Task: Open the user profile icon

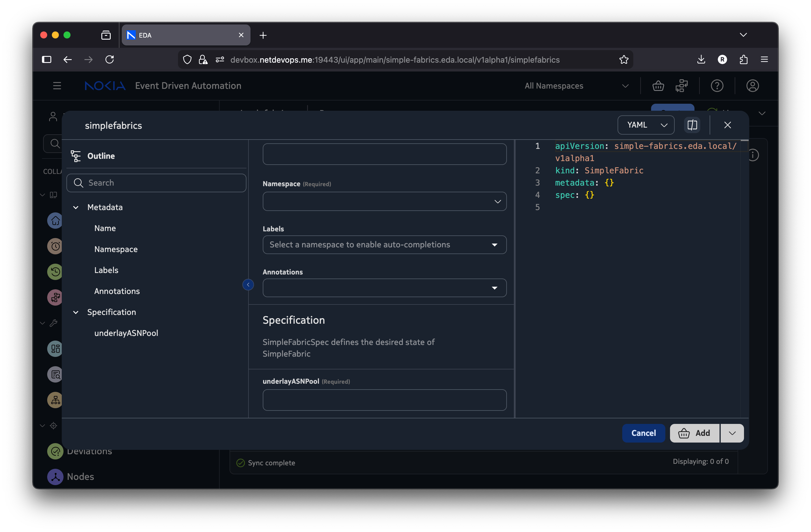Action: coord(752,86)
